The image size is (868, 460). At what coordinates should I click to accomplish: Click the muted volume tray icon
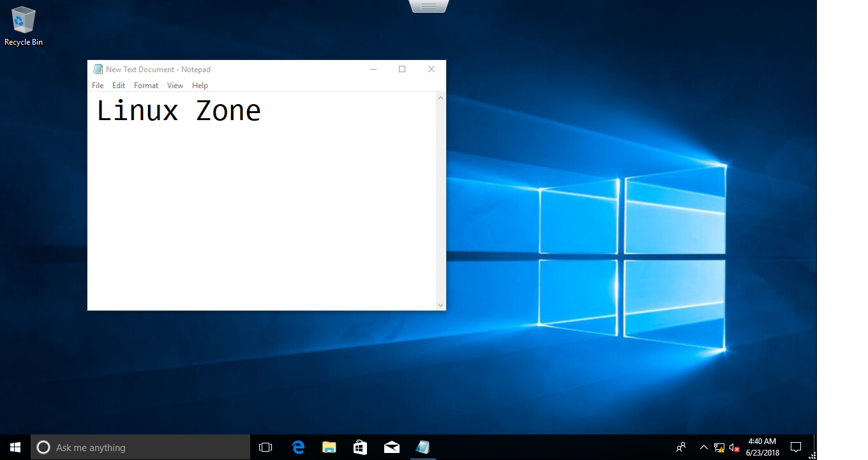pyautogui.click(x=734, y=447)
